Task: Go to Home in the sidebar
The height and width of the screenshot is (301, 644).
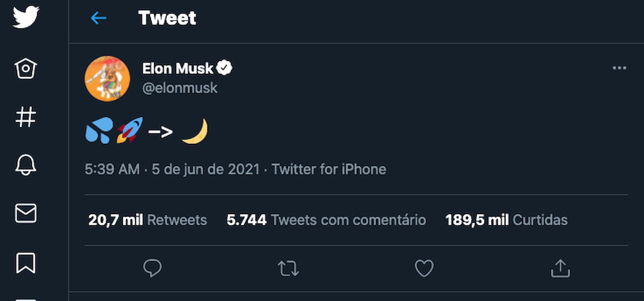Action: click(26, 68)
